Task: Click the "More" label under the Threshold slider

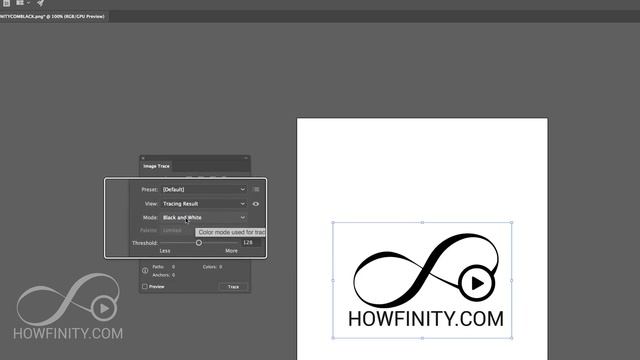Action: coord(231,251)
